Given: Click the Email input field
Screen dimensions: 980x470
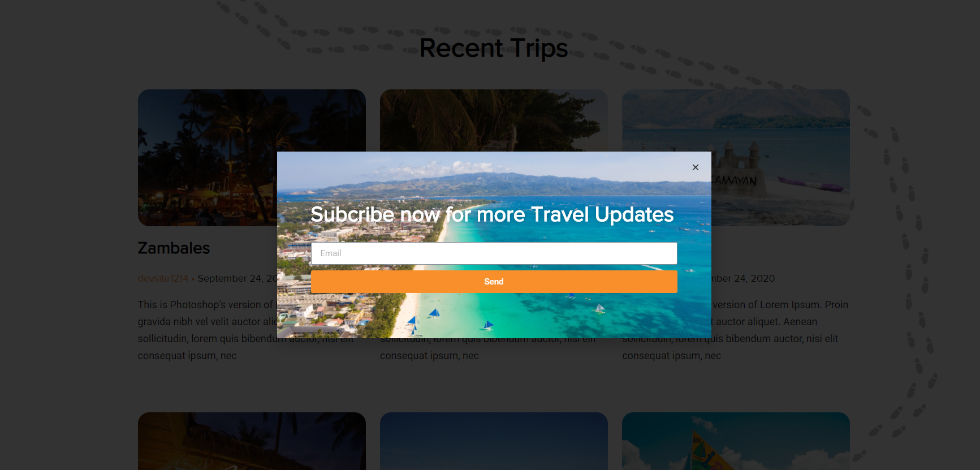Looking at the screenshot, I should [x=494, y=253].
